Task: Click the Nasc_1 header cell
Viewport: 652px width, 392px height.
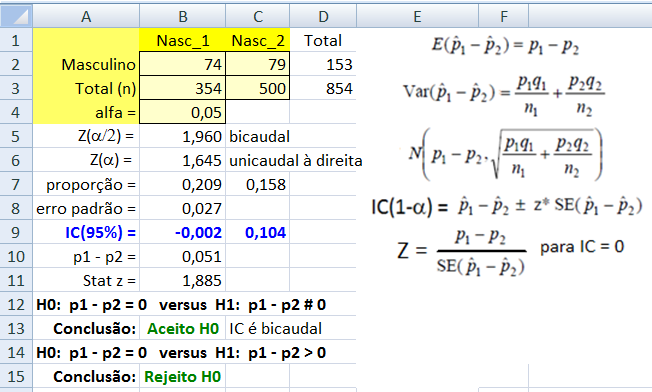Action: tap(183, 40)
